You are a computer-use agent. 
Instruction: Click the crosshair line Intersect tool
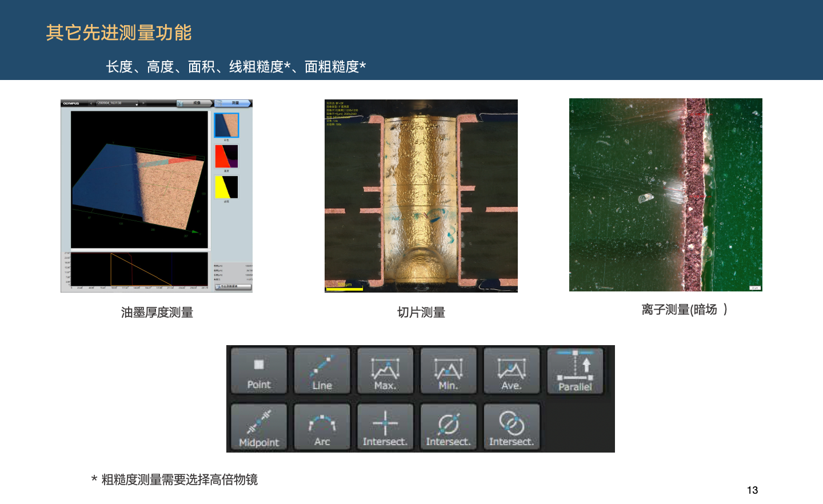click(x=385, y=427)
